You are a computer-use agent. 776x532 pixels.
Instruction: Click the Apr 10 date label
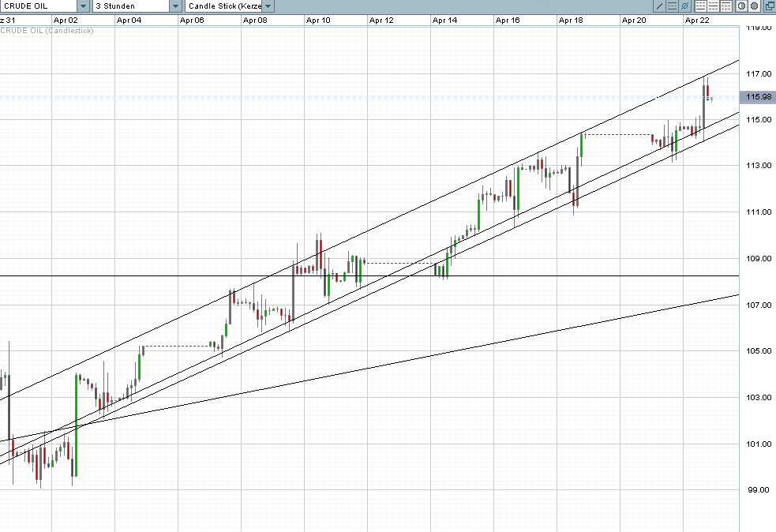click(318, 21)
